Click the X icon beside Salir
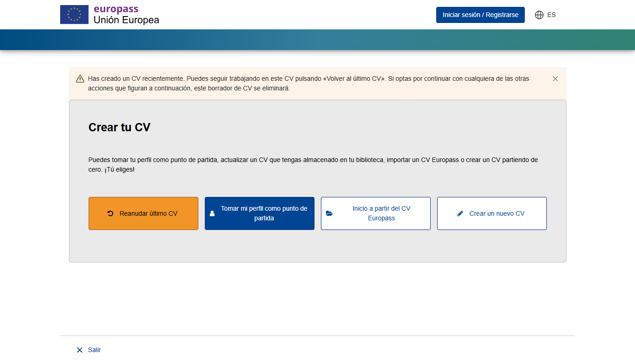635x364 pixels. [80, 350]
